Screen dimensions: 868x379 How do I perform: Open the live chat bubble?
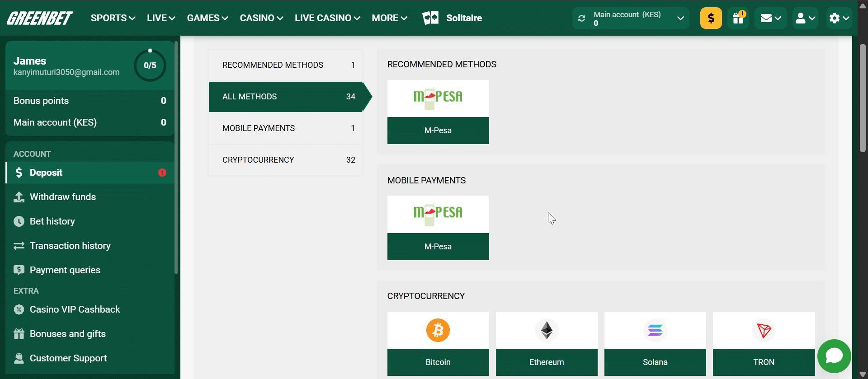point(834,356)
